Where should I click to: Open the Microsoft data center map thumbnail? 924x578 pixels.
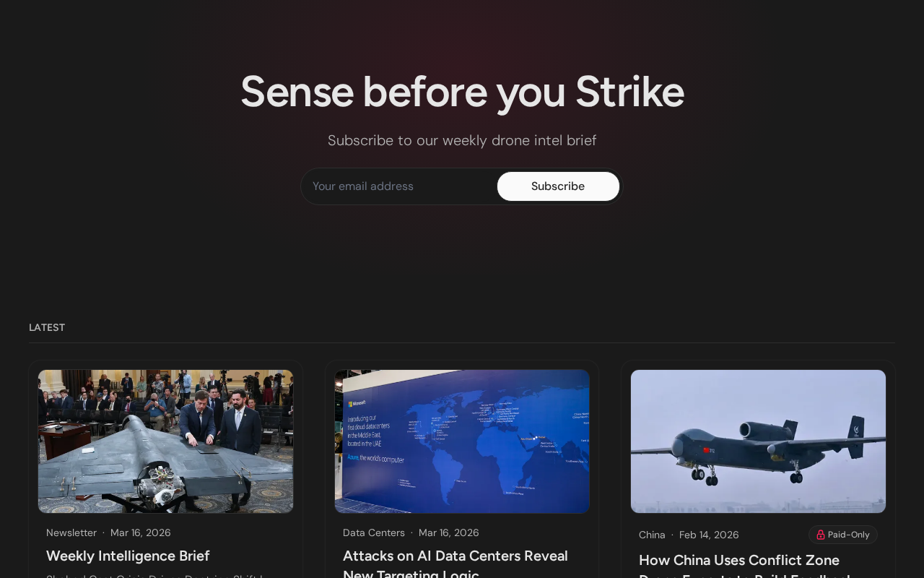click(x=462, y=441)
